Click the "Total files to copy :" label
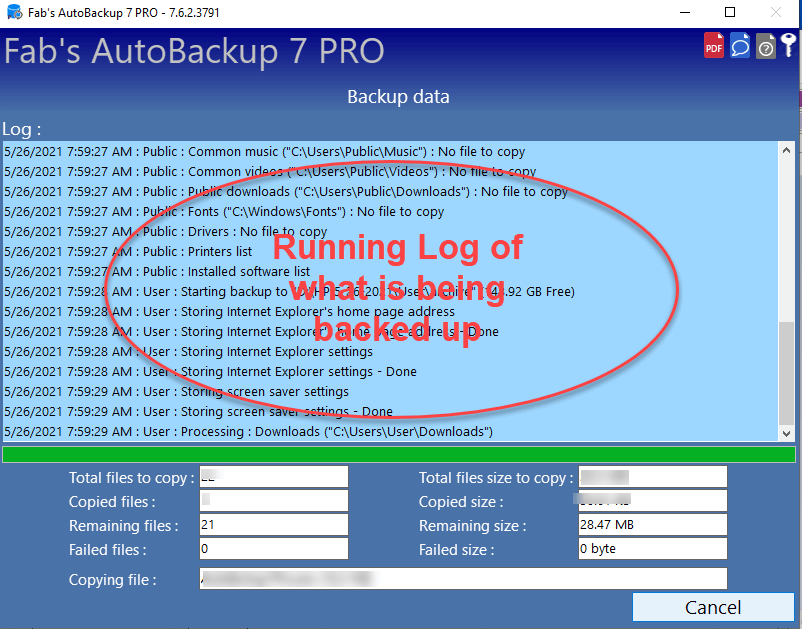Viewport: 802px width, 629px height. [x=131, y=478]
